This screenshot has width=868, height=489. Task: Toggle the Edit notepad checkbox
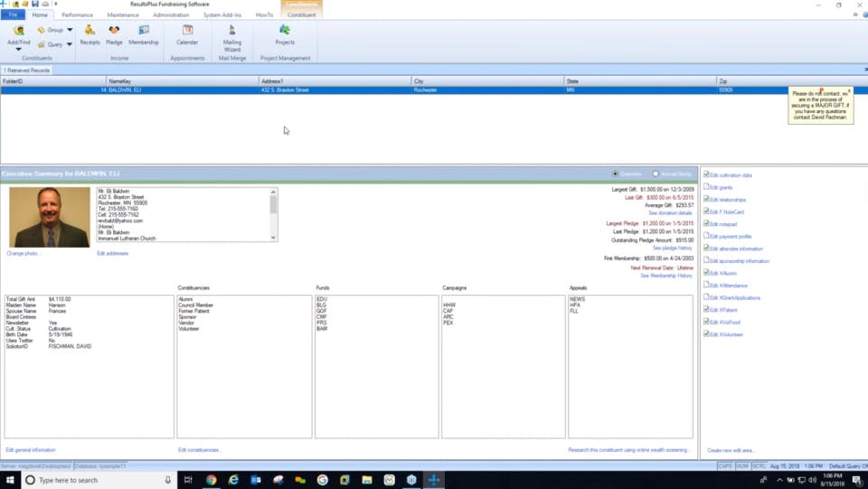coord(706,223)
